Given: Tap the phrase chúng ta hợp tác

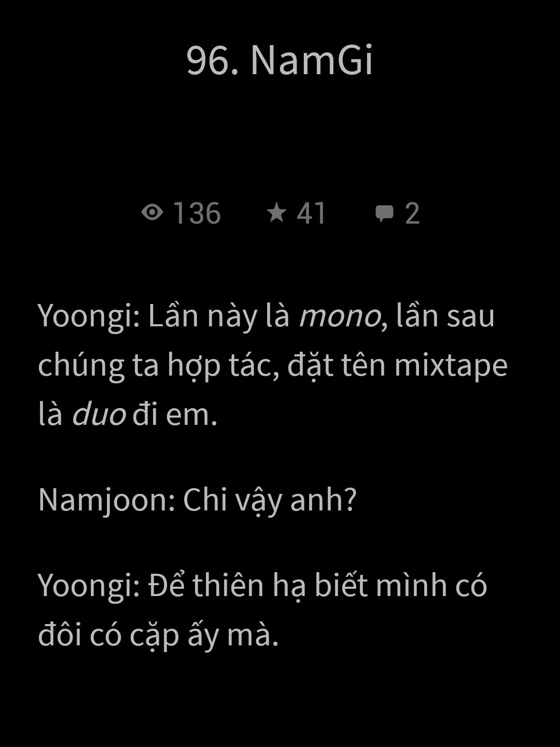Looking at the screenshot, I should [x=160, y=366].
